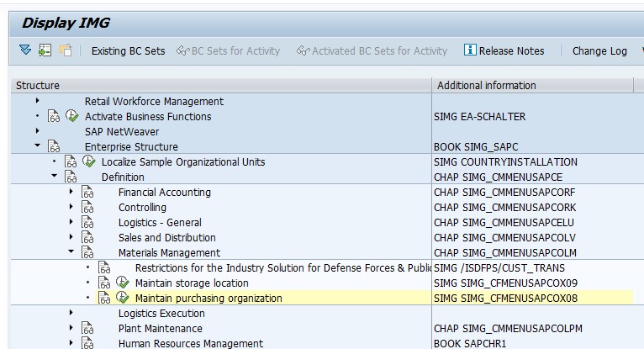
Task: Open documentation icon for Enterprise Structure
Action: pyautogui.click(x=54, y=146)
